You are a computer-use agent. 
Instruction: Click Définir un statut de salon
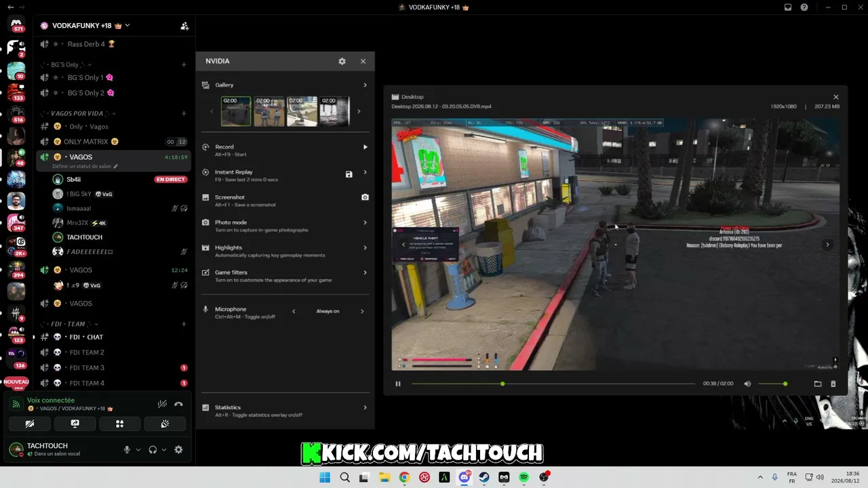click(x=85, y=166)
